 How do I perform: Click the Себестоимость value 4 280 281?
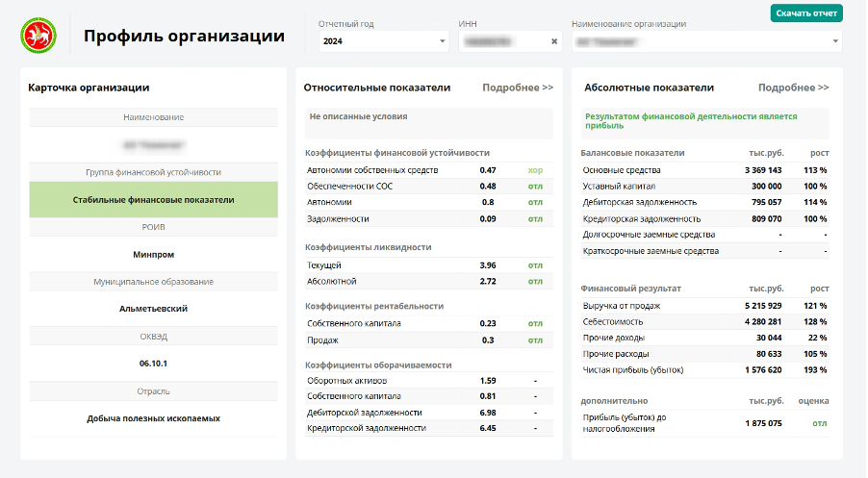tap(763, 322)
